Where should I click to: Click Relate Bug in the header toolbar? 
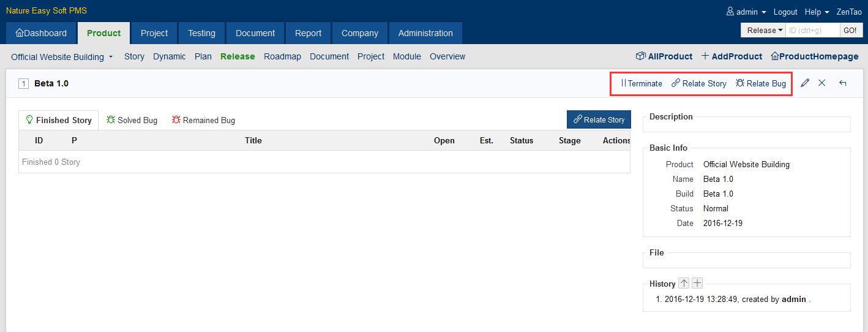point(761,83)
